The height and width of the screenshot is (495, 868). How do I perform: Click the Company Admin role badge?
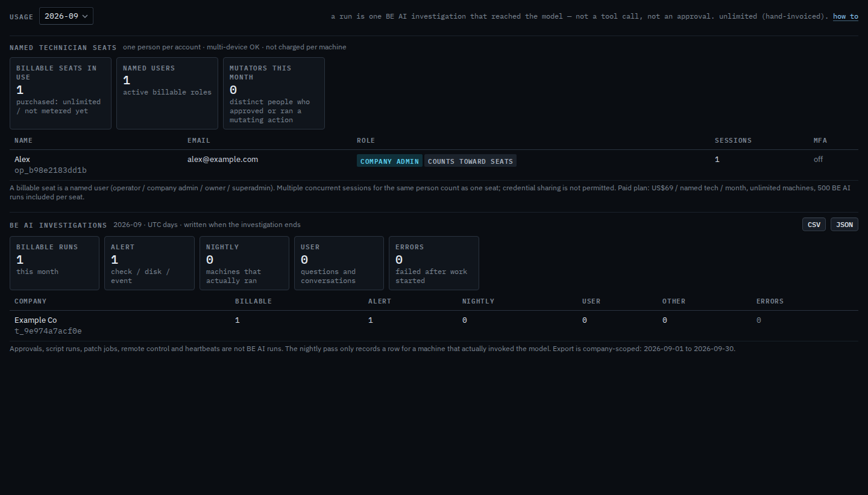point(389,161)
